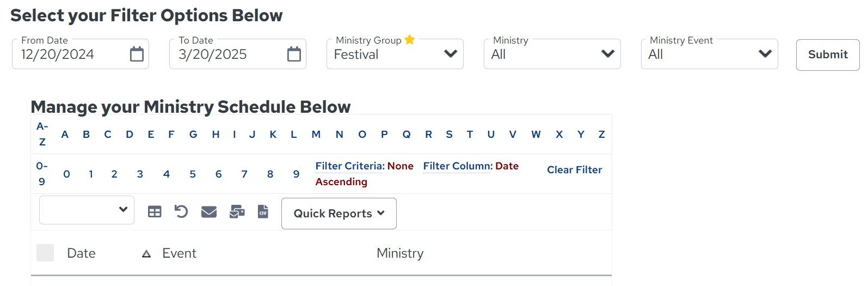Expand the Ministry Event All dropdown
This screenshot has width=868, height=286.
(x=710, y=54)
